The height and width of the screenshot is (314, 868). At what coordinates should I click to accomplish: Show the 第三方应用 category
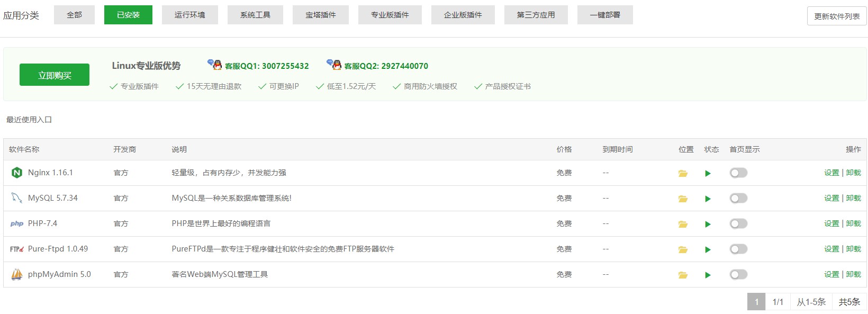point(536,15)
